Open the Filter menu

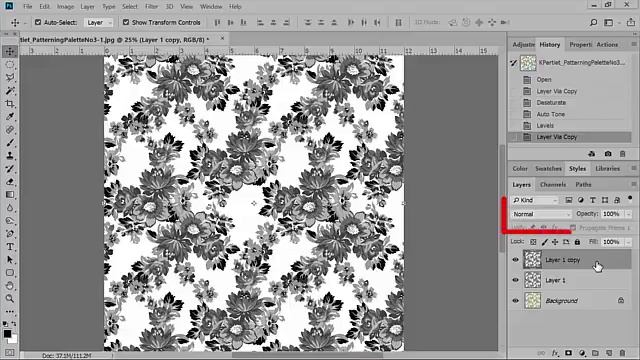point(151,7)
